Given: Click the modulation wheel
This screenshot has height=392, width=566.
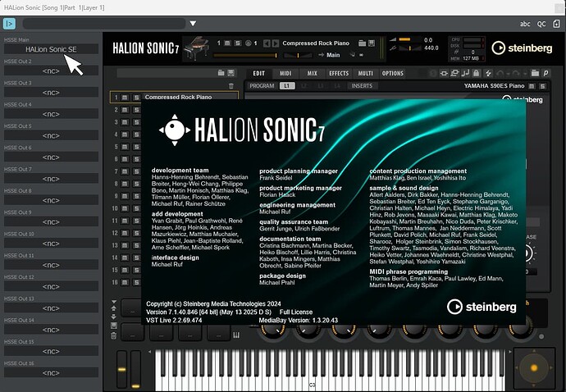Looking at the screenshot, I should tap(135, 370).
